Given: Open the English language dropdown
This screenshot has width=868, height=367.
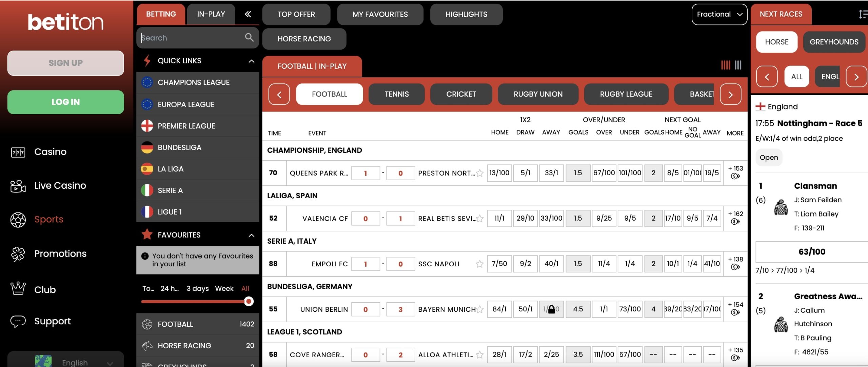Looking at the screenshot, I should (x=66, y=361).
